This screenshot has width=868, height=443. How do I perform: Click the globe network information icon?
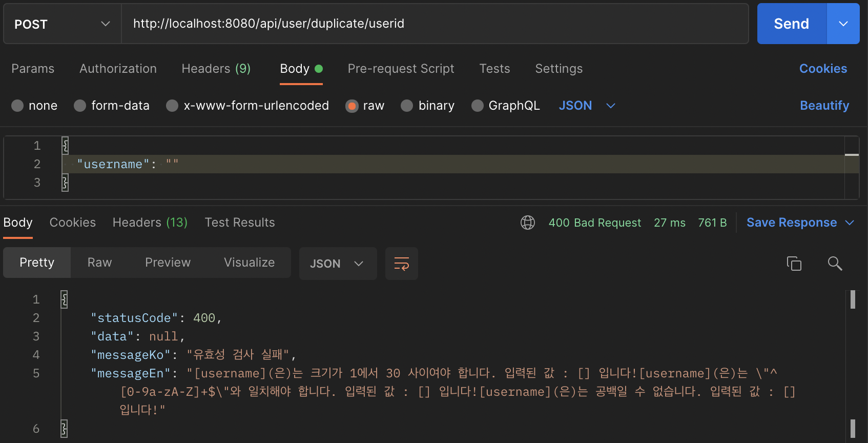pyautogui.click(x=528, y=223)
